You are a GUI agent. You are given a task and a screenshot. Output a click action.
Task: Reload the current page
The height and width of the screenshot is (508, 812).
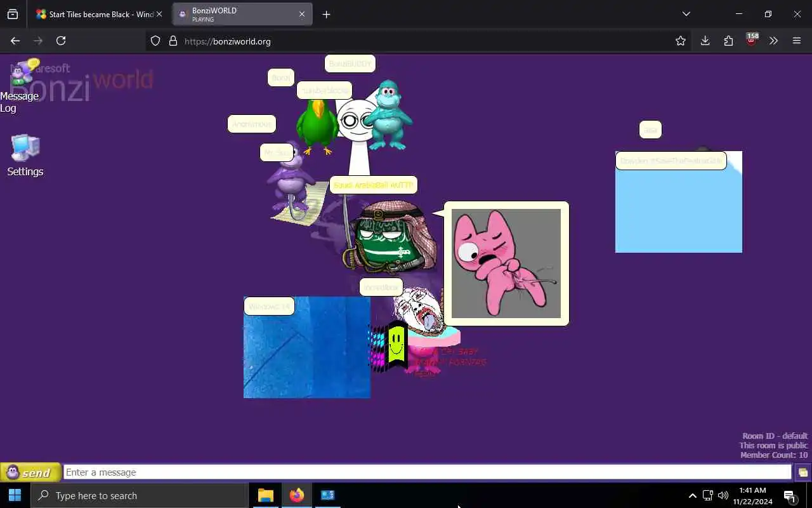61,41
